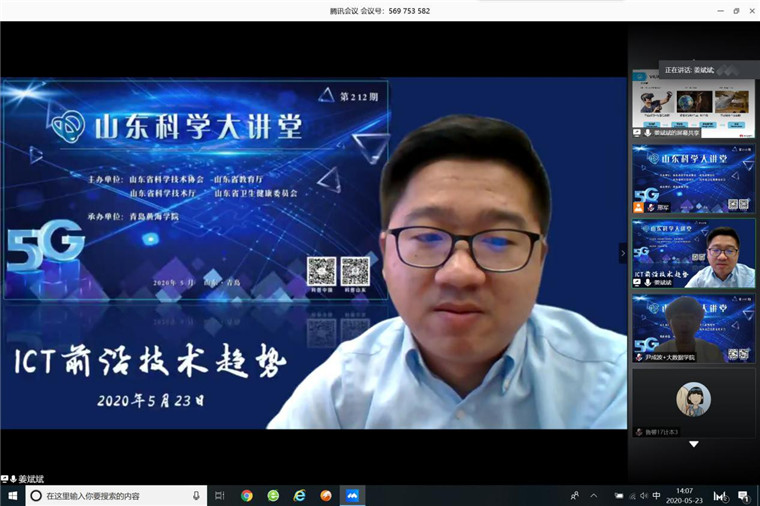Toggle the Chinese input method indicator

click(656, 496)
